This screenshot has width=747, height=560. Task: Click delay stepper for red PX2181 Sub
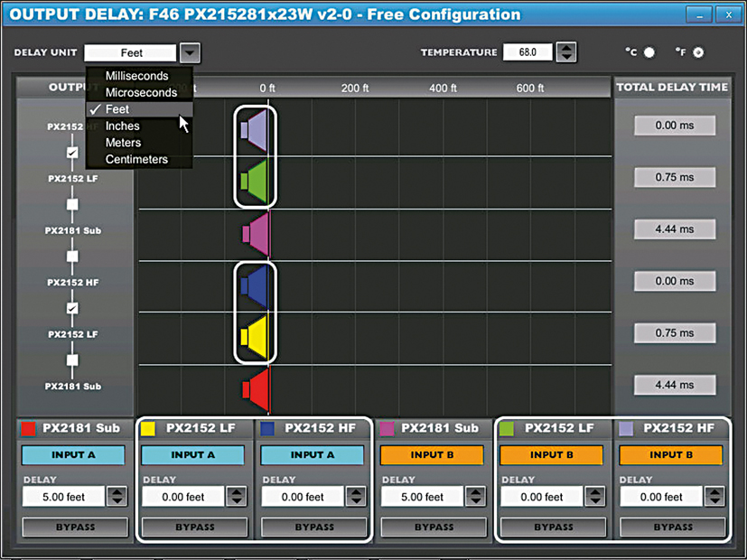pyautogui.click(x=117, y=497)
